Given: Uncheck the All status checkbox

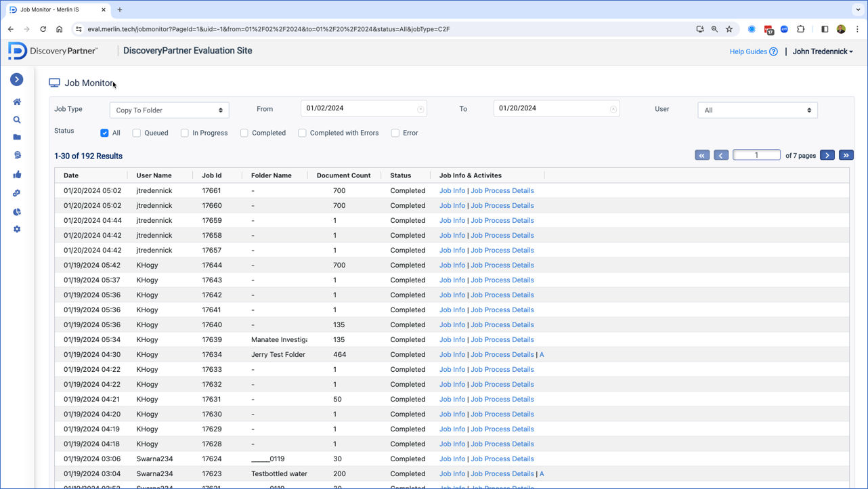Looking at the screenshot, I should 104,133.
